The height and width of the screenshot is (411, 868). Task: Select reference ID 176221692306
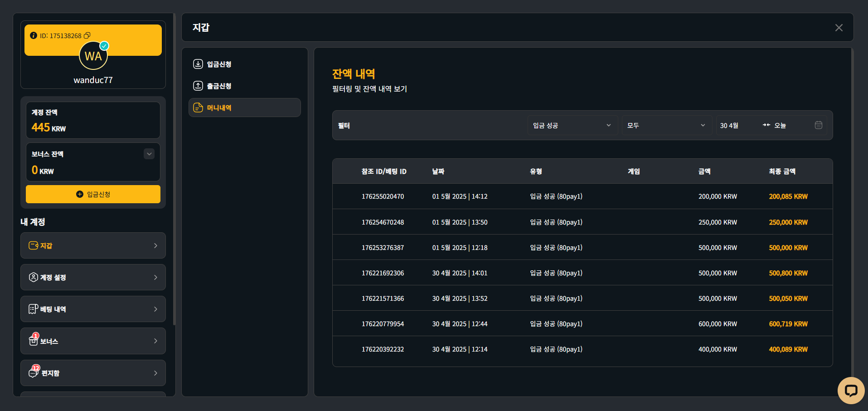tap(383, 273)
